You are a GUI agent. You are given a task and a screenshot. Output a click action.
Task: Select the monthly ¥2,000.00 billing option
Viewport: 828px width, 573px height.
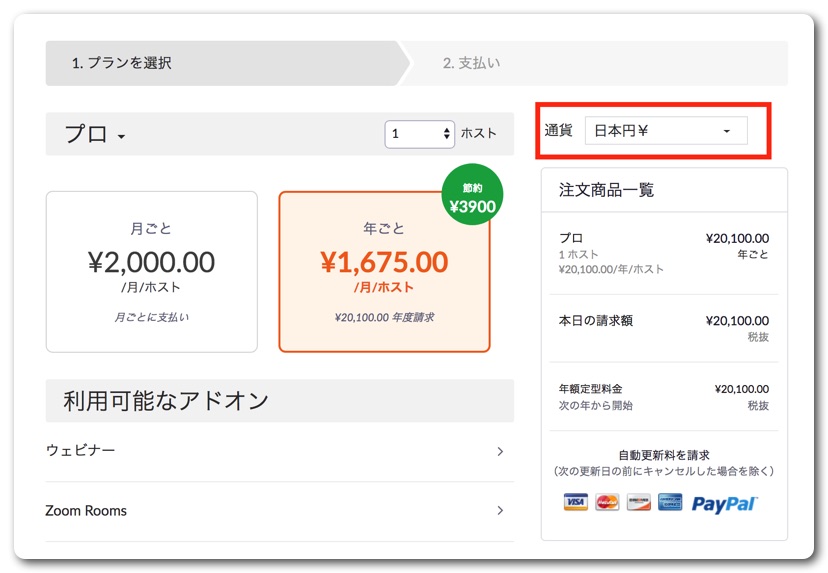pos(152,272)
